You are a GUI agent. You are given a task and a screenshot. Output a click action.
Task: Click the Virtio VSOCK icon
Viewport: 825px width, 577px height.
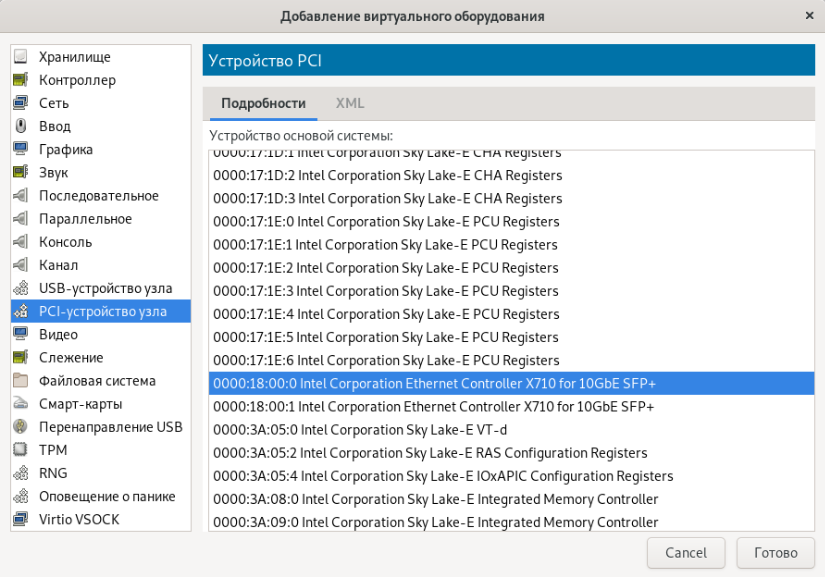[x=20, y=519]
